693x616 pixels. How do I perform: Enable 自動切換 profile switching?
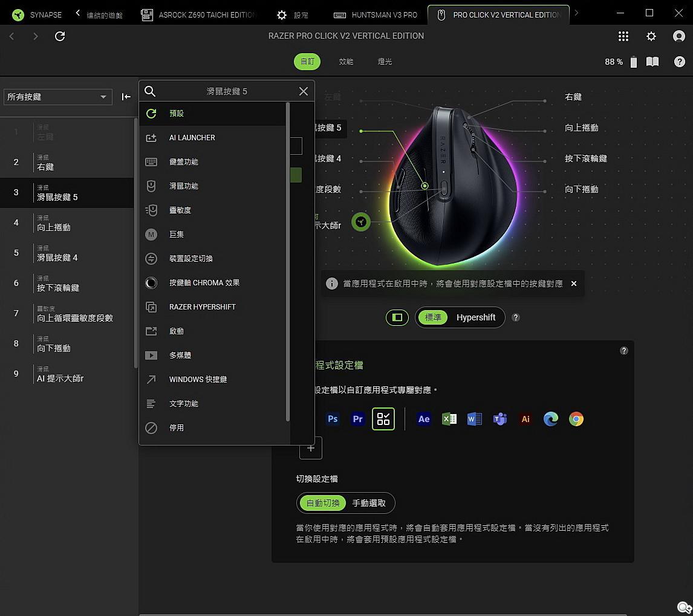tap(323, 503)
